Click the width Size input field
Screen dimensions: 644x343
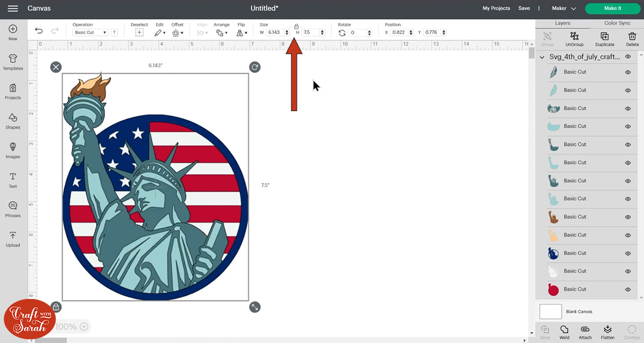click(x=274, y=32)
